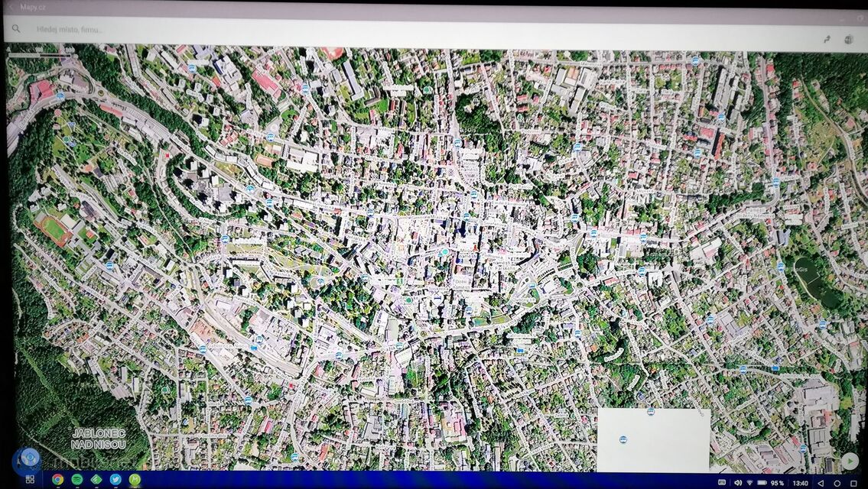Open Twitter from the taskbar
The height and width of the screenshot is (489, 868).
(x=115, y=480)
